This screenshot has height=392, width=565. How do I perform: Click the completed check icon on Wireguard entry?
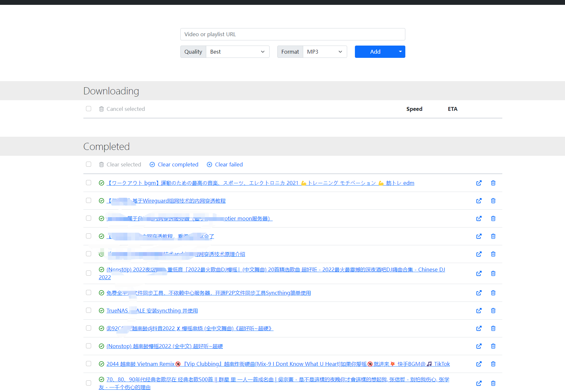click(x=101, y=201)
